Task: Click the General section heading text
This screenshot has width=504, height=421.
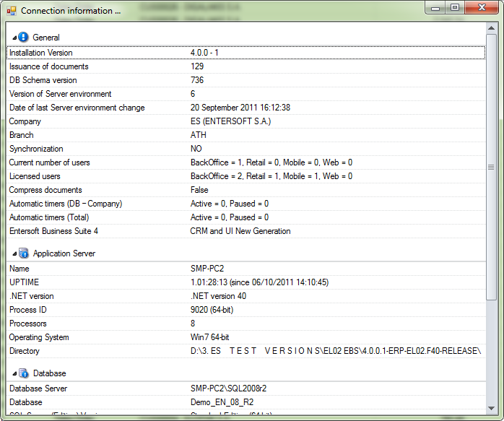Action: click(46, 38)
